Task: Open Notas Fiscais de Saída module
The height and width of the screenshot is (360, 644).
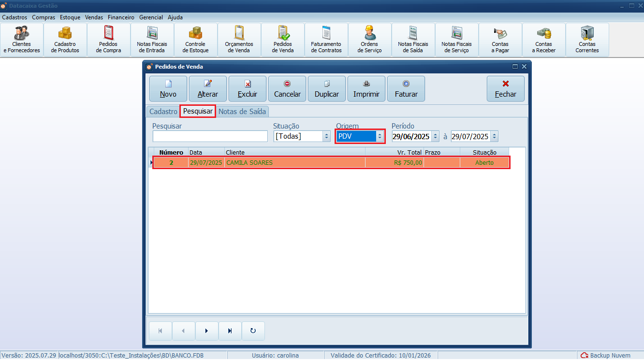Action: tap(413, 40)
